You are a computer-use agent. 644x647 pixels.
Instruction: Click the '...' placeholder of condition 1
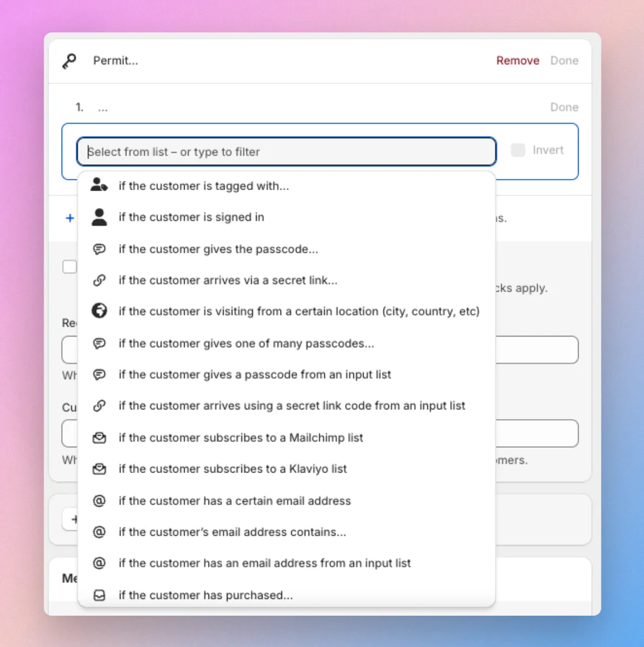(103, 109)
